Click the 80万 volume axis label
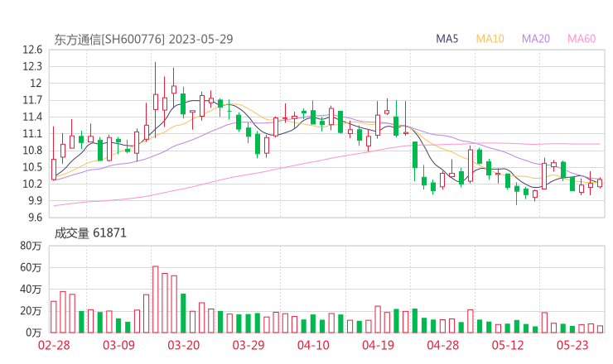Screen dimensions: 613x364 [x=31, y=246]
